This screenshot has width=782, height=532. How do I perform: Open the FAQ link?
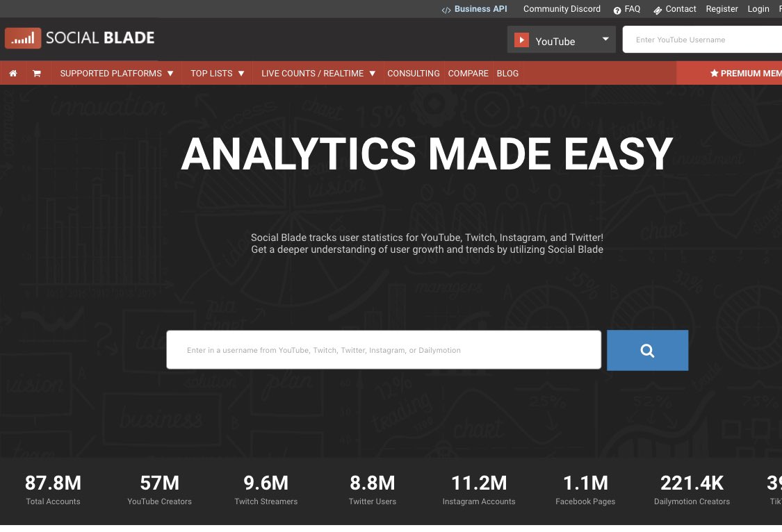pos(632,9)
